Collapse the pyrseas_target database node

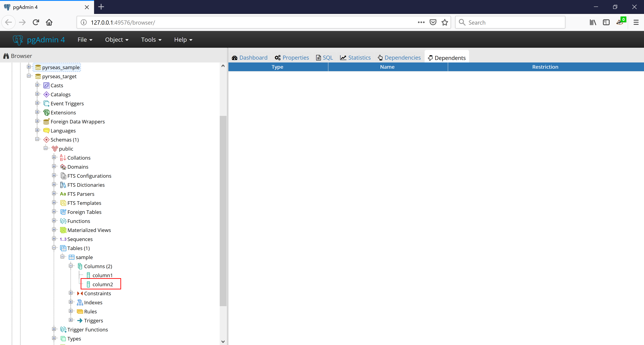(29, 76)
